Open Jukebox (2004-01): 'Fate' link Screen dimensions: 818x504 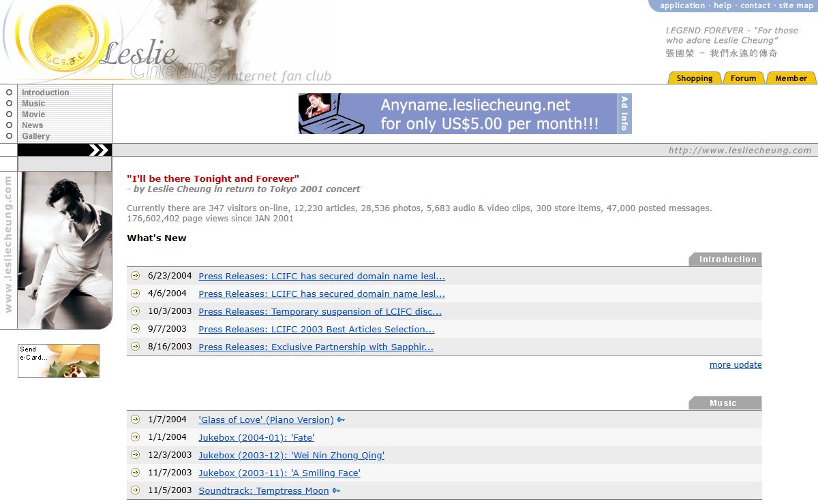pyautogui.click(x=256, y=437)
